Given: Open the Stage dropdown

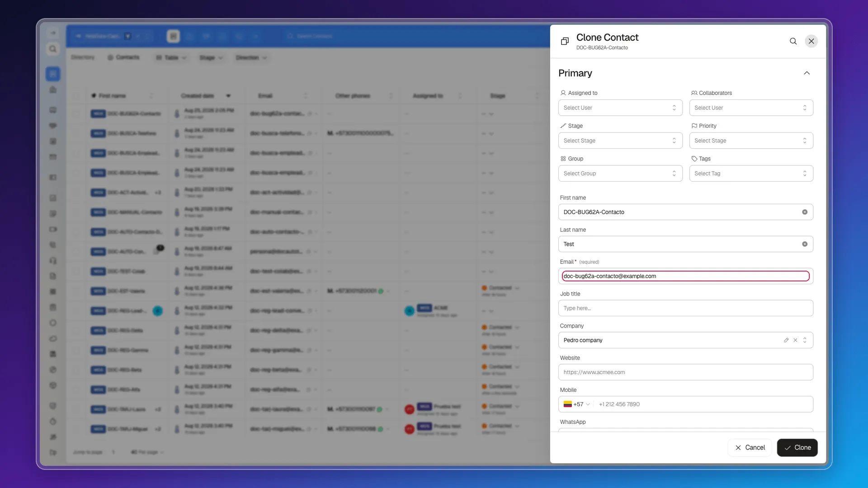Looking at the screenshot, I should click(620, 141).
